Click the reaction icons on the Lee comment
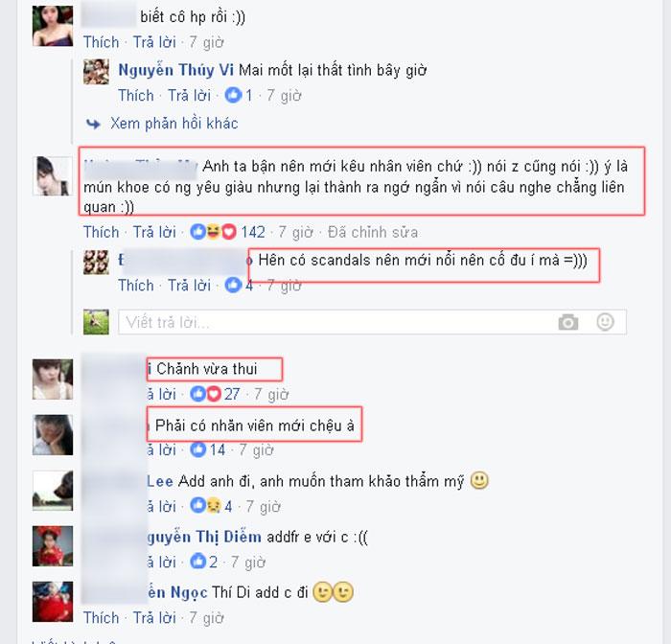Screen dimensions: 671x644 [205, 506]
